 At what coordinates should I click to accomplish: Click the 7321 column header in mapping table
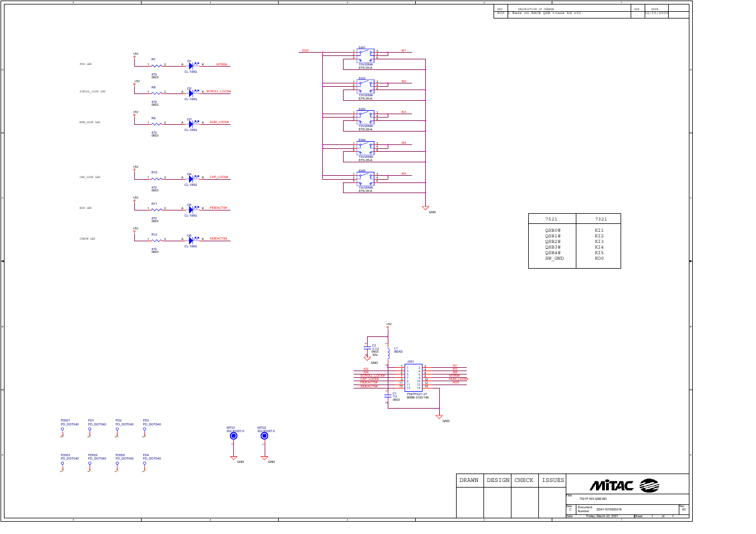pos(601,219)
